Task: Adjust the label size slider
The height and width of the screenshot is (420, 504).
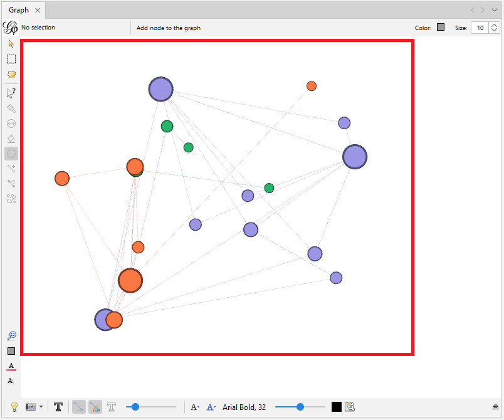Action: (300, 407)
